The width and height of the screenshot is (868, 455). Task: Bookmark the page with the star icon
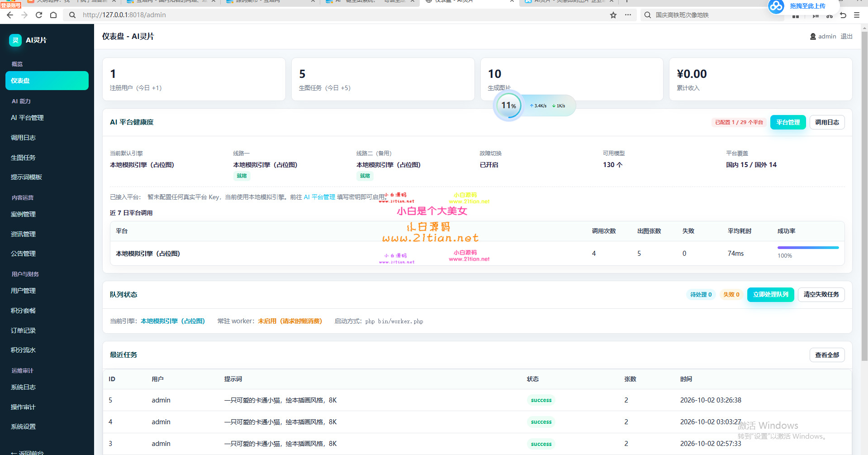click(613, 15)
